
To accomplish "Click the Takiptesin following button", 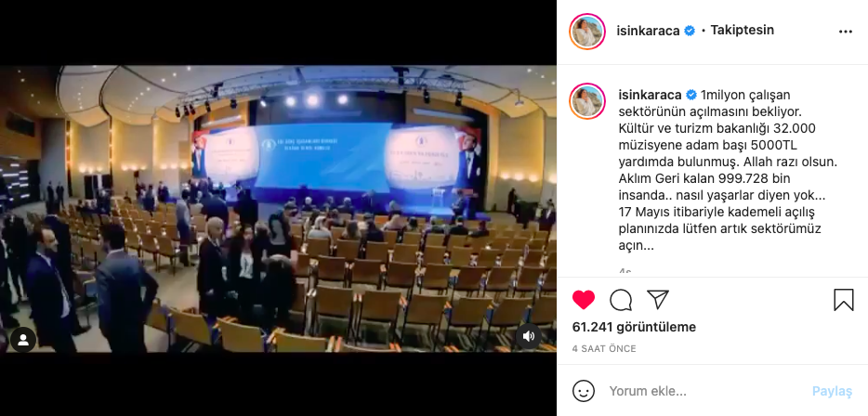I will coord(742,31).
